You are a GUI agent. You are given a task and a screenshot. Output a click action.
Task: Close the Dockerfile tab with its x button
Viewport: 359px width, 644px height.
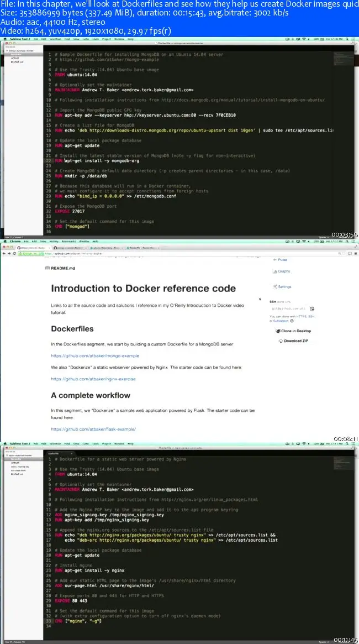(71, 453)
